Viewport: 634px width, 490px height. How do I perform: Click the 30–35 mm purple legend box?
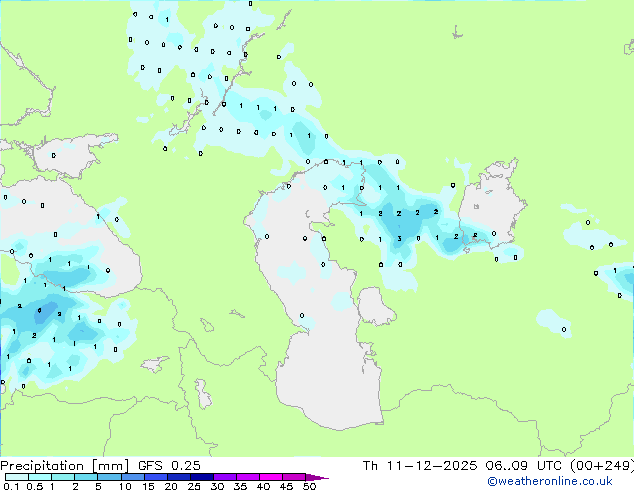click(225, 477)
